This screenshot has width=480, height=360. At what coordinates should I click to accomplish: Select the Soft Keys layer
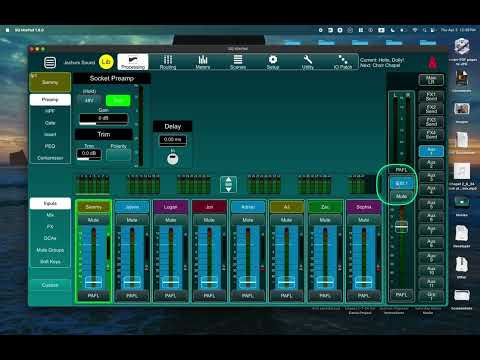pyautogui.click(x=50, y=262)
